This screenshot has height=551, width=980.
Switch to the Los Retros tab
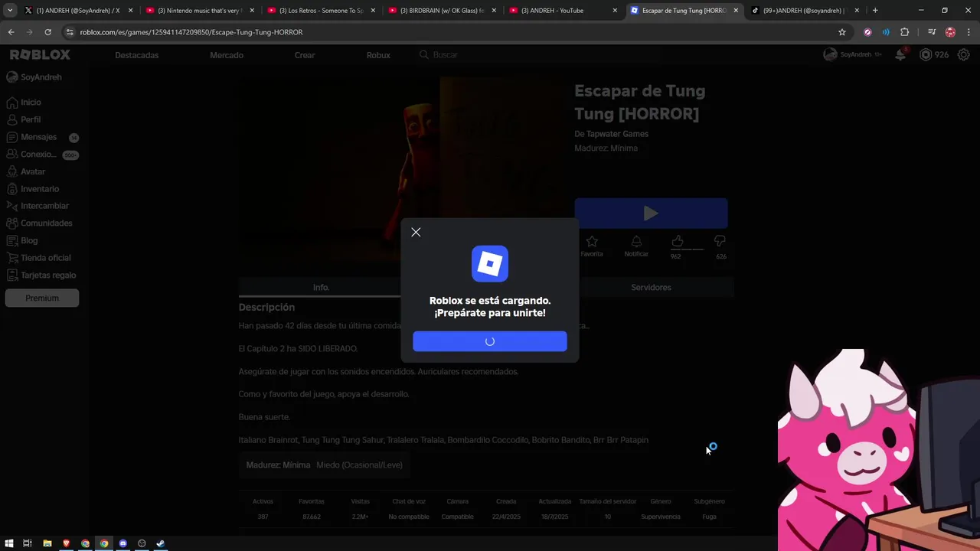click(320, 11)
